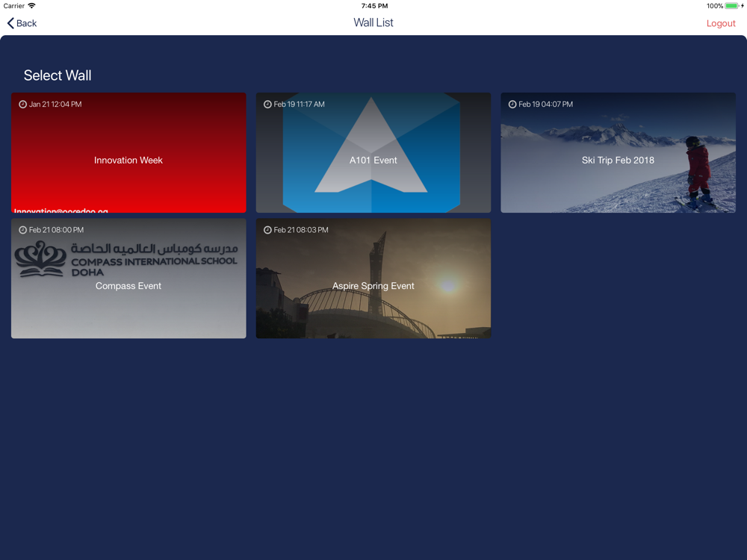Click the Wi-Fi status icon
Image resolution: width=747 pixels, height=560 pixels.
(31, 6)
